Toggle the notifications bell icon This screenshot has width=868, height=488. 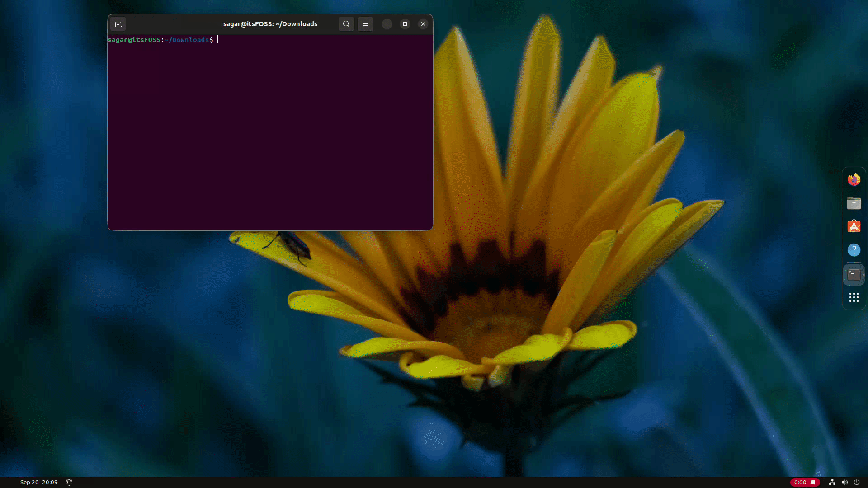tap(69, 482)
